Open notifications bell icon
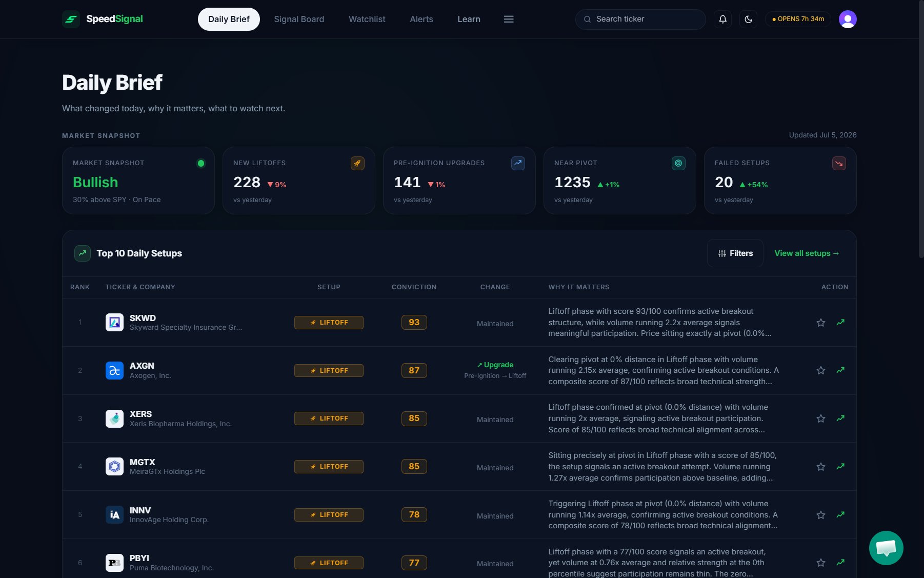Screen dimensions: 924x578 [x=722, y=19]
